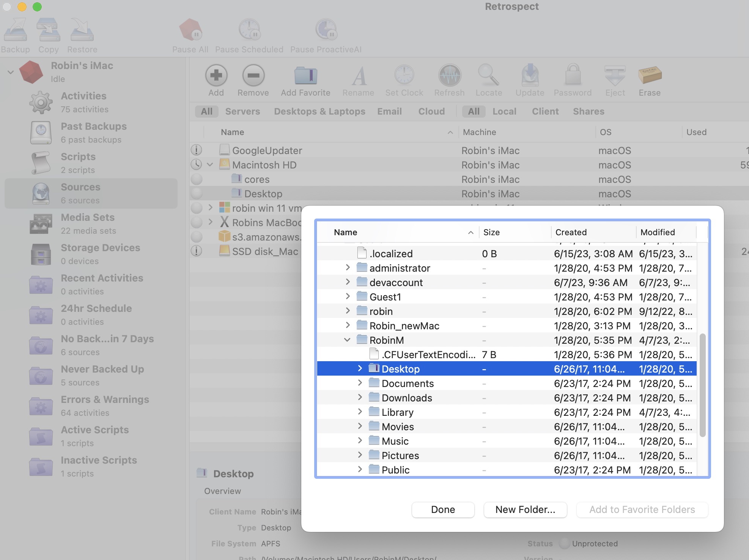Expand the robin win 11 vm row

point(210,208)
